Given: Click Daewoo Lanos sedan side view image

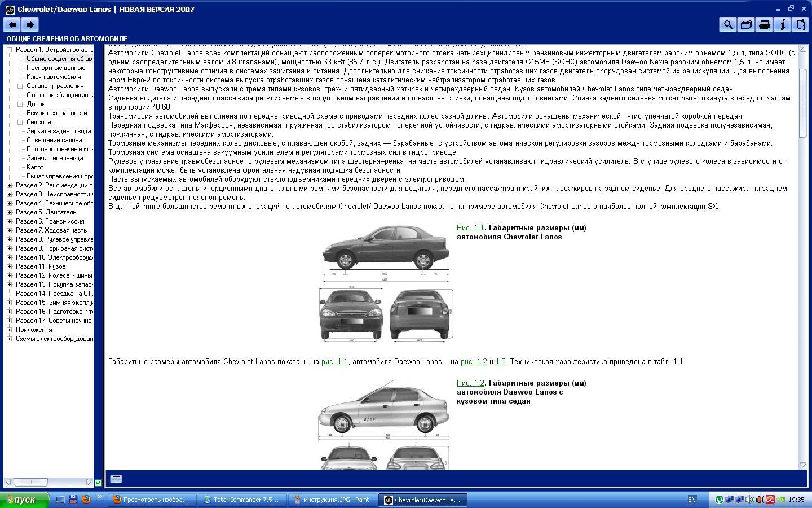Looking at the screenshot, I should [x=383, y=409].
